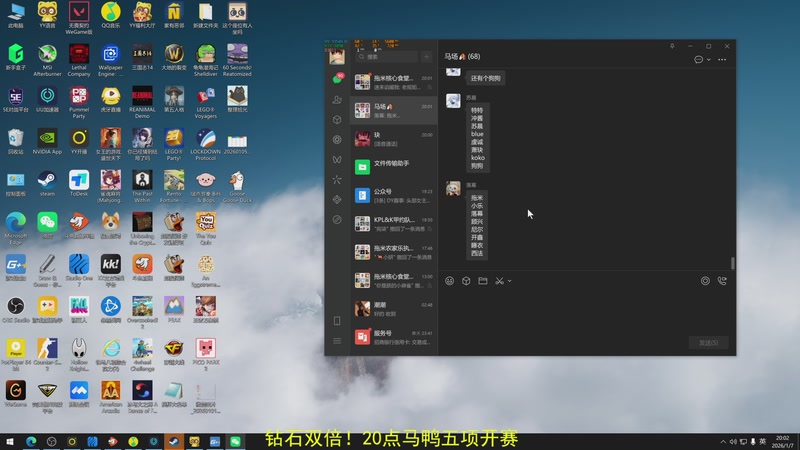Open the WeChat Chats tab icon
The width and height of the screenshot is (800, 450).
pos(337,79)
